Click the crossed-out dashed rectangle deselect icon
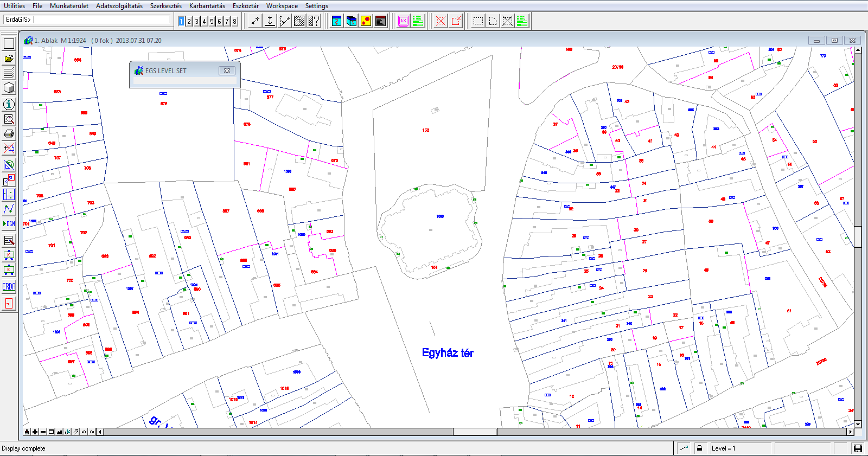 pos(507,21)
